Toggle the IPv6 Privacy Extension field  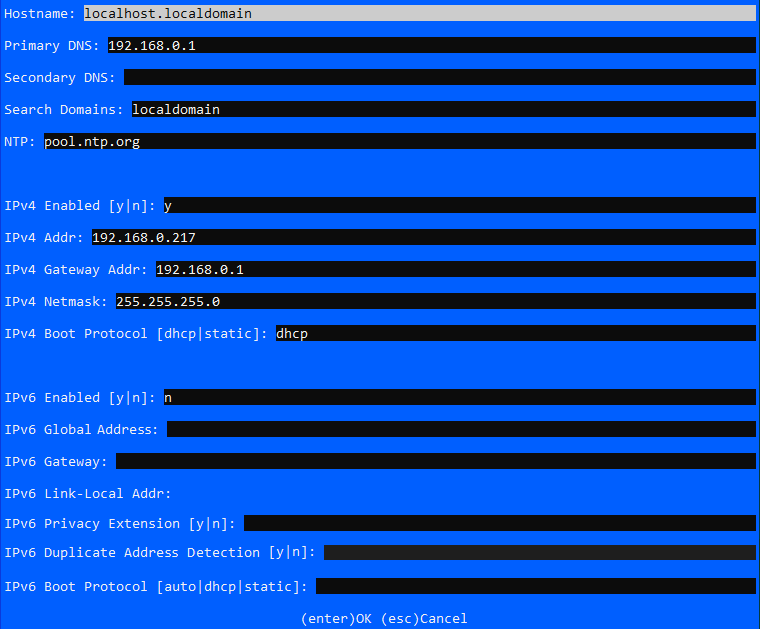coord(499,523)
